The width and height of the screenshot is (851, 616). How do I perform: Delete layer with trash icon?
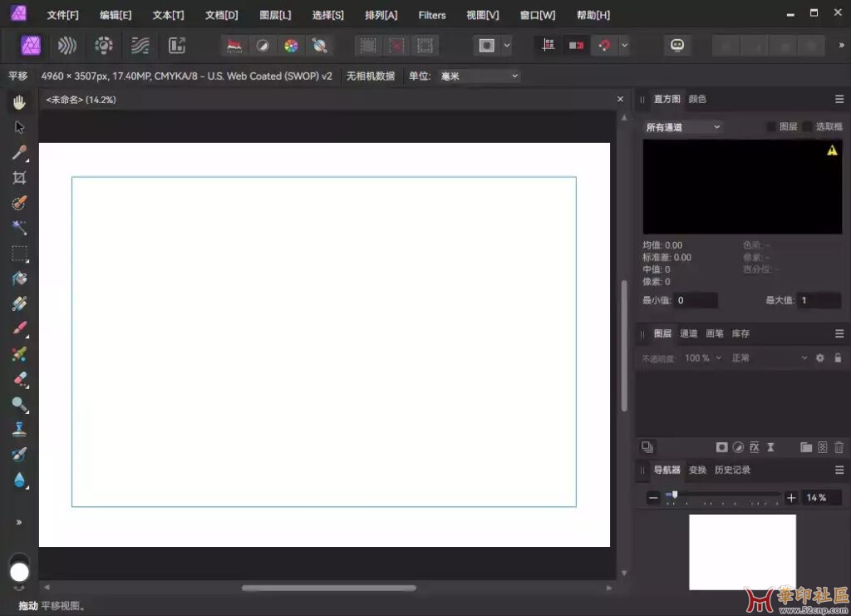pyautogui.click(x=839, y=447)
